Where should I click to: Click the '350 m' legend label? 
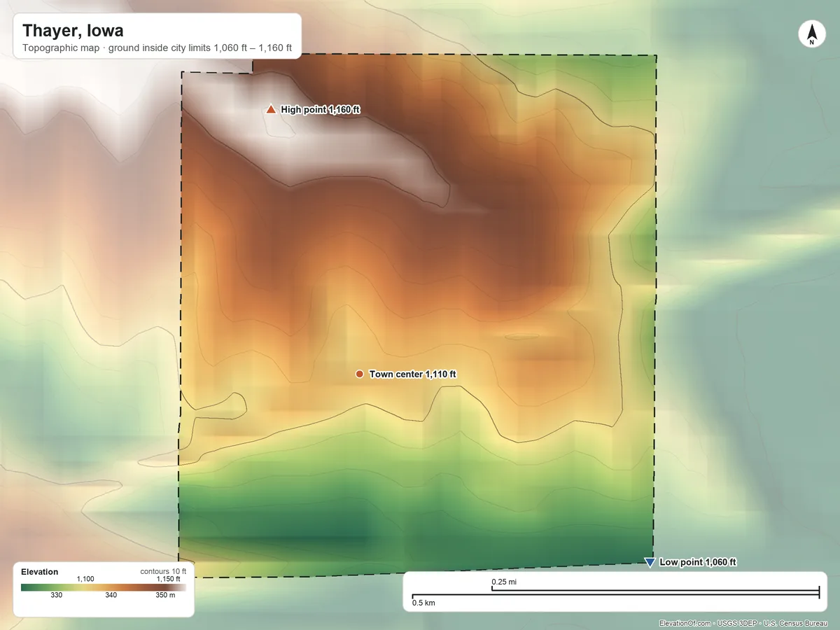click(x=164, y=596)
